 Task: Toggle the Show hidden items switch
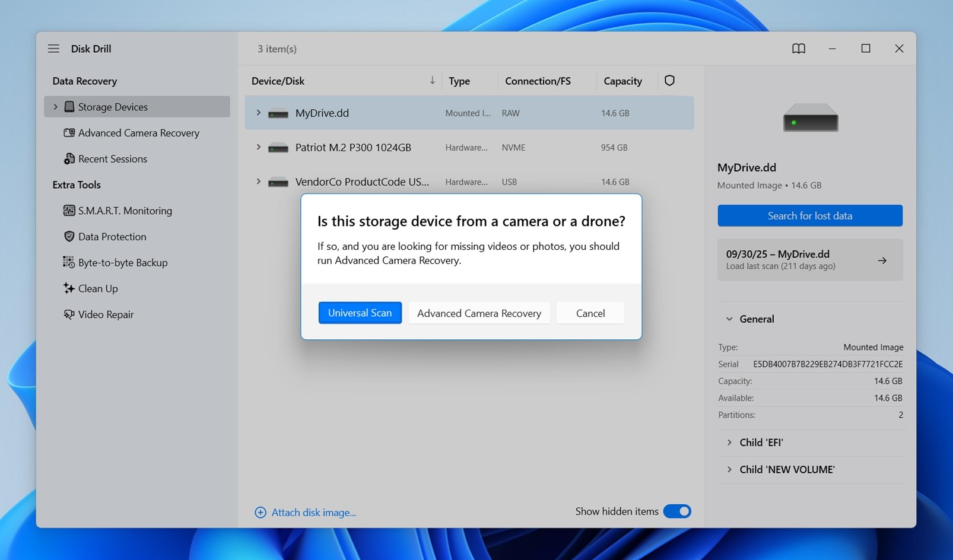pyautogui.click(x=677, y=511)
